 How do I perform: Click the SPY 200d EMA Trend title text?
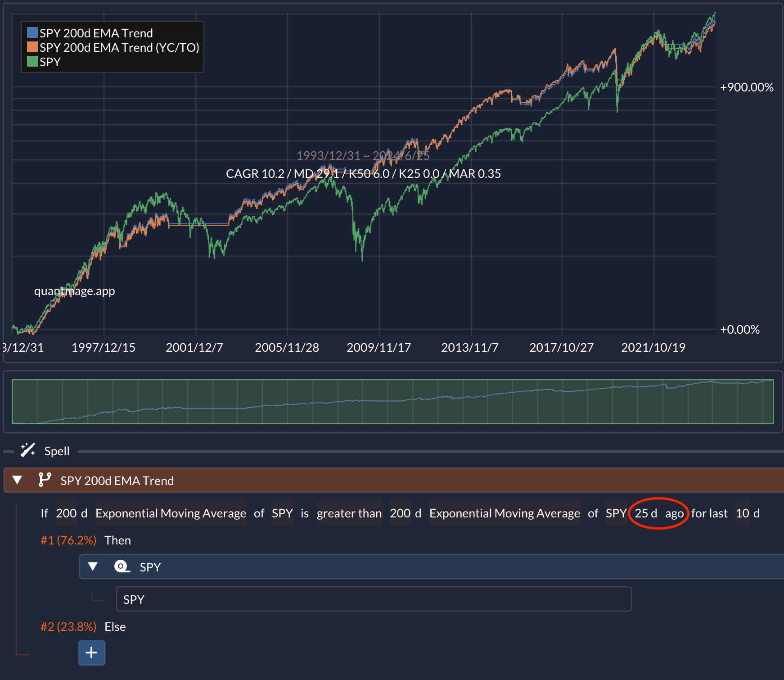coord(117,481)
